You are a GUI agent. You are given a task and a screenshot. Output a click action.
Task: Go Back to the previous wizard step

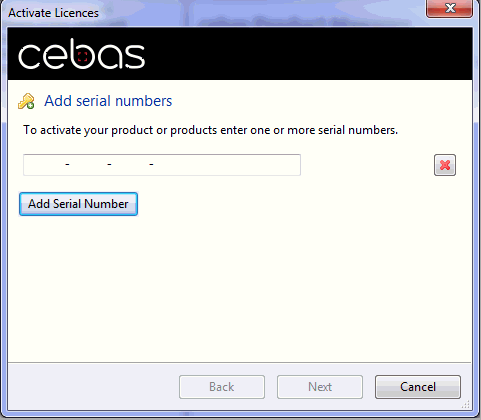click(x=222, y=387)
